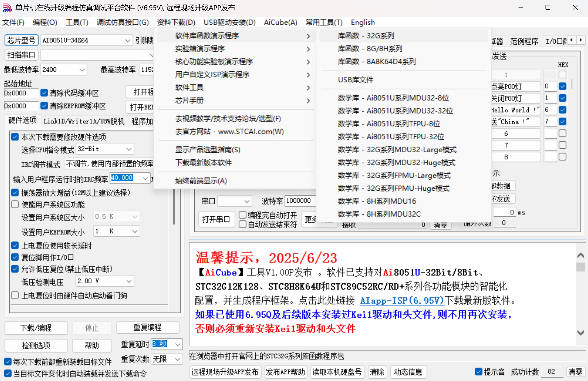Toggle 允许低压复位 checkbox
The width and height of the screenshot is (588, 381).
[x=15, y=269]
